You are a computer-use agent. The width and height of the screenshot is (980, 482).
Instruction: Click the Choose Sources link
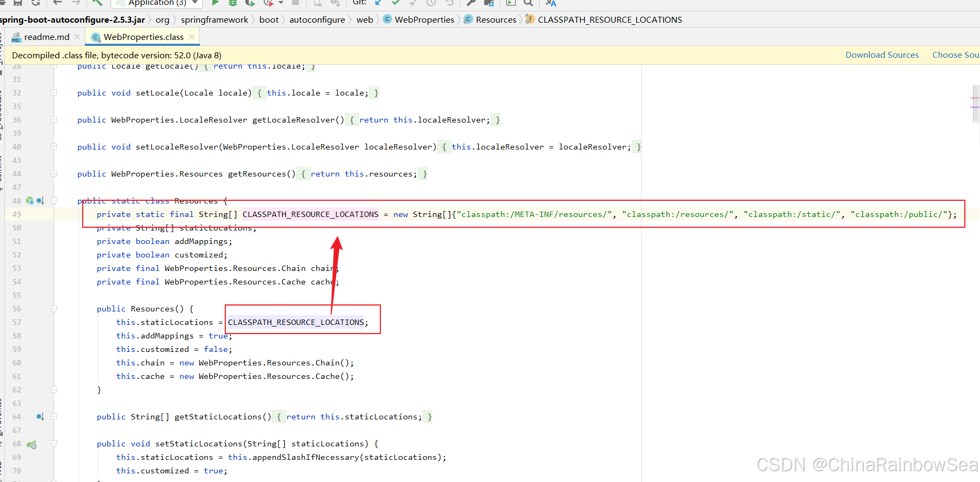955,55
